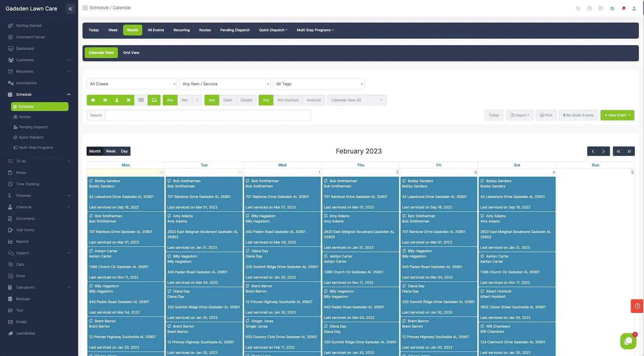The height and width of the screenshot is (356, 644).
Task: Open settings with the gear icon
Action: [x=612, y=8]
